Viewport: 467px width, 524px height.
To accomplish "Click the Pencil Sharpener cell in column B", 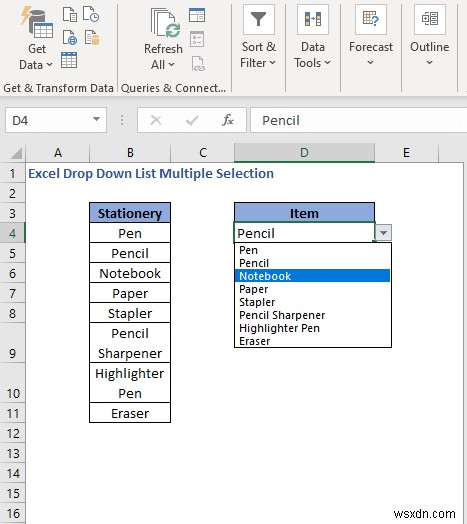I will tap(130, 343).
